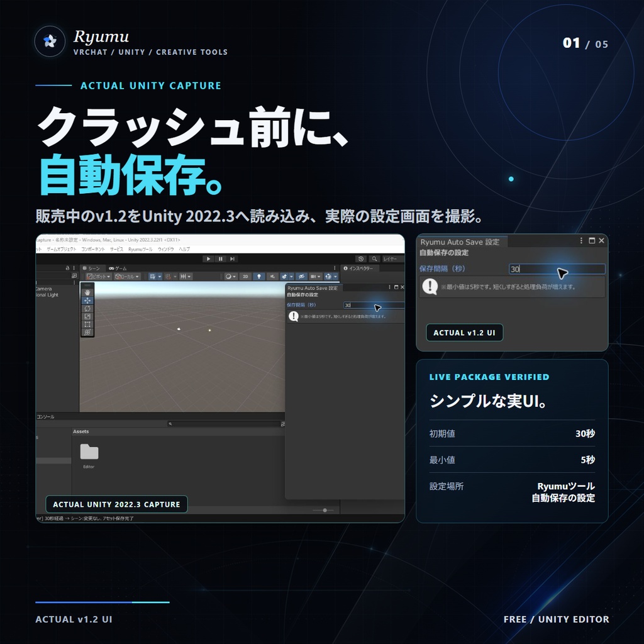Switch to the ゲーム tab
Viewport: 644px width, 644px height.
click(x=118, y=268)
